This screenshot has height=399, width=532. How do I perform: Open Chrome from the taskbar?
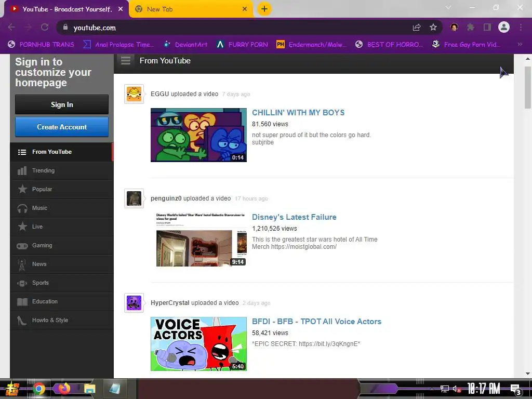39,389
